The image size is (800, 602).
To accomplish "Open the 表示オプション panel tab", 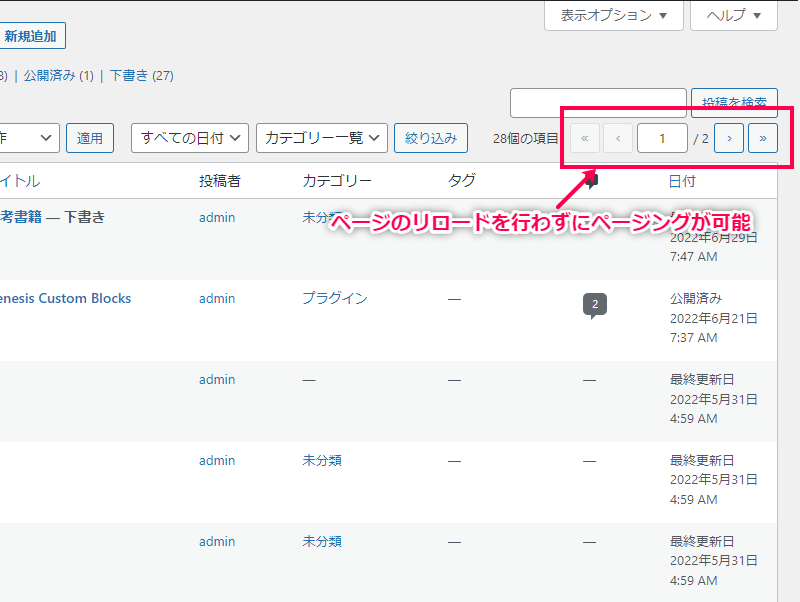I will (x=614, y=15).
